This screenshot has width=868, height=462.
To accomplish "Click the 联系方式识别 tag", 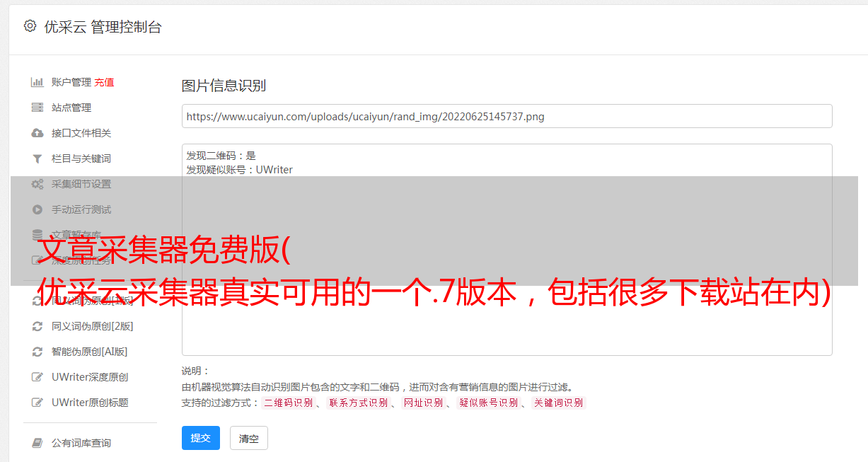I will click(358, 403).
